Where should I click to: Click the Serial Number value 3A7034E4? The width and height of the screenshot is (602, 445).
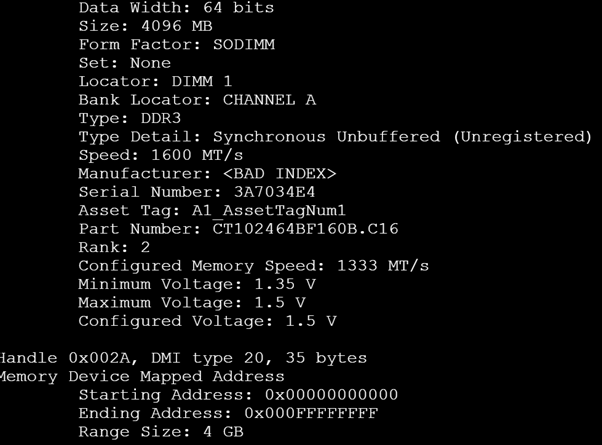(275, 192)
